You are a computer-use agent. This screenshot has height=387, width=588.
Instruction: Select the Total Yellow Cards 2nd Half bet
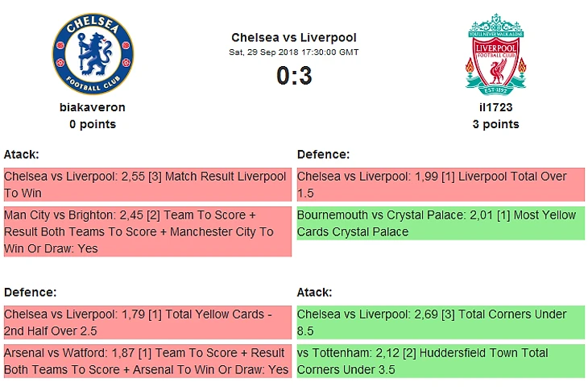point(147,322)
